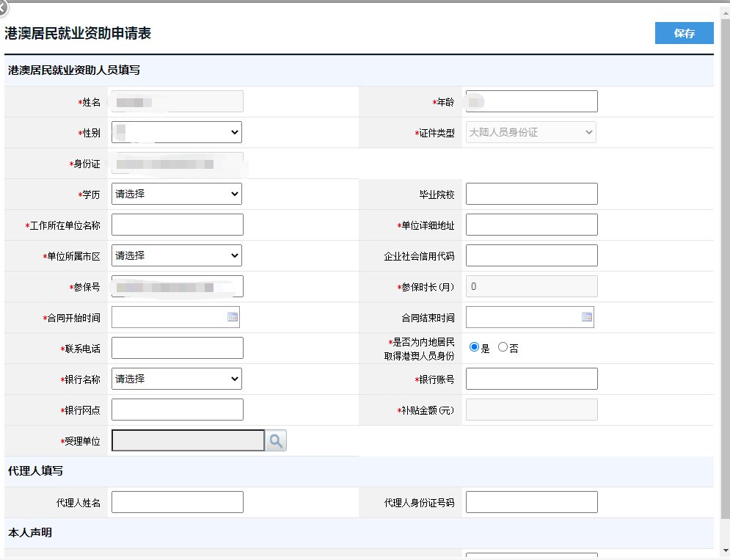The height and width of the screenshot is (560, 730).
Task: Focus the 工作所在单位名称 input field
Action: click(177, 225)
